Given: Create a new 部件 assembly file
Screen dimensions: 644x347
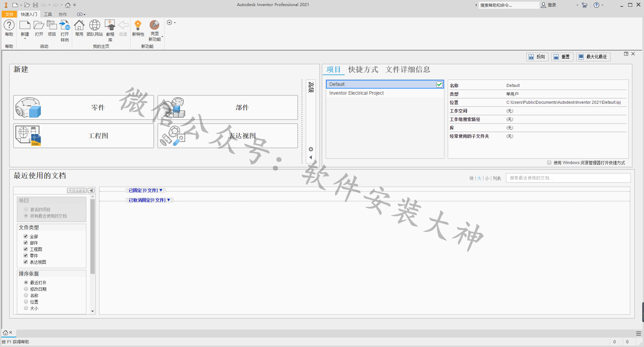Looking at the screenshot, I should click(228, 107).
